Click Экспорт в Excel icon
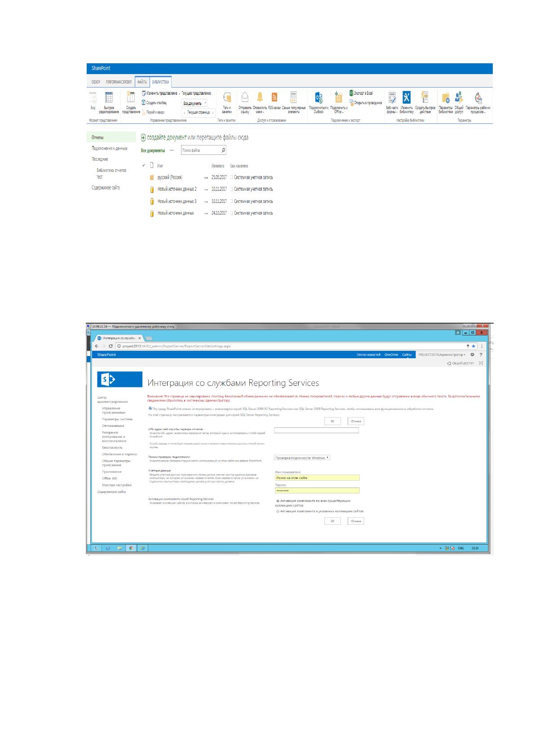The image size is (535, 756). [352, 93]
